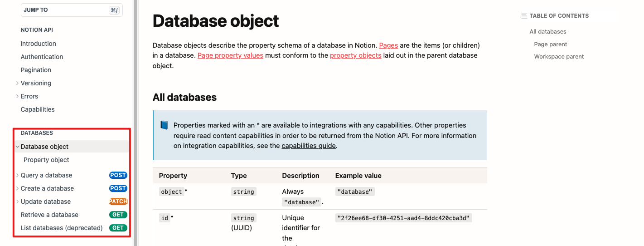Click the POST badge beside Query a database
Viewport: 644px width, 246px height.
(x=118, y=175)
